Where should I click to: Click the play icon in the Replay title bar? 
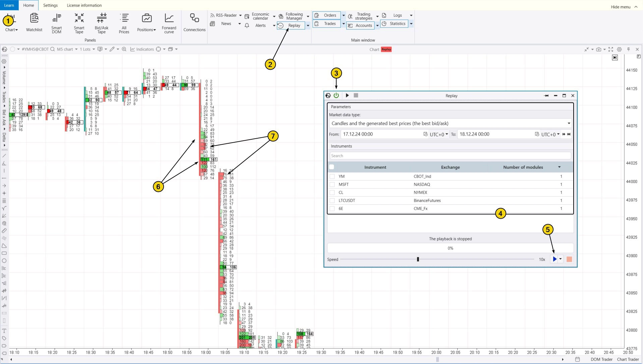pos(347,95)
